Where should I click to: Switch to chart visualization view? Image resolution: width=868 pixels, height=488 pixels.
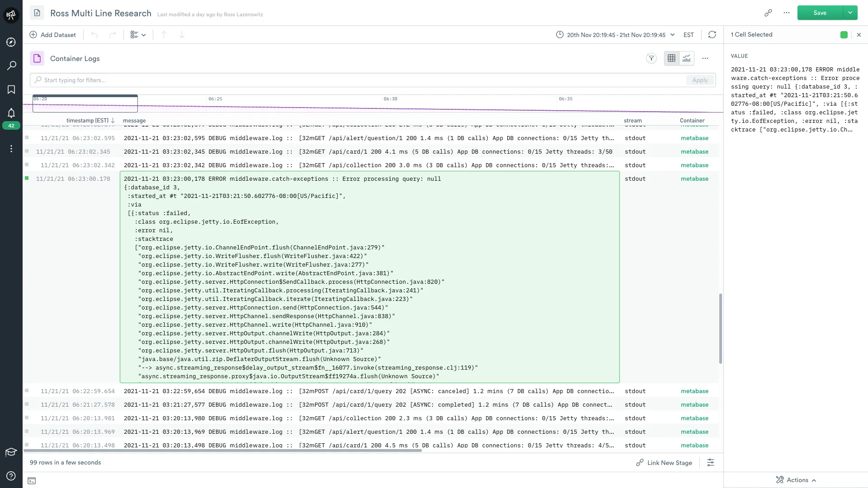pos(687,58)
